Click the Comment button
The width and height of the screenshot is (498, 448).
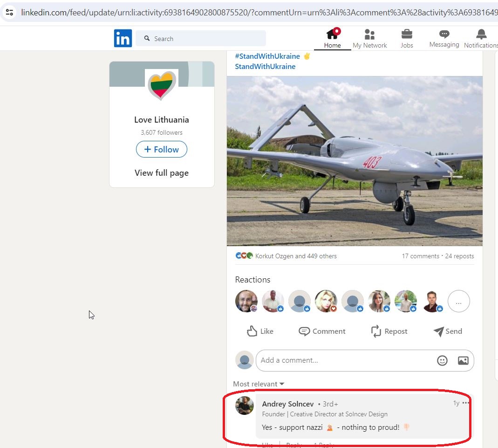[x=322, y=331]
